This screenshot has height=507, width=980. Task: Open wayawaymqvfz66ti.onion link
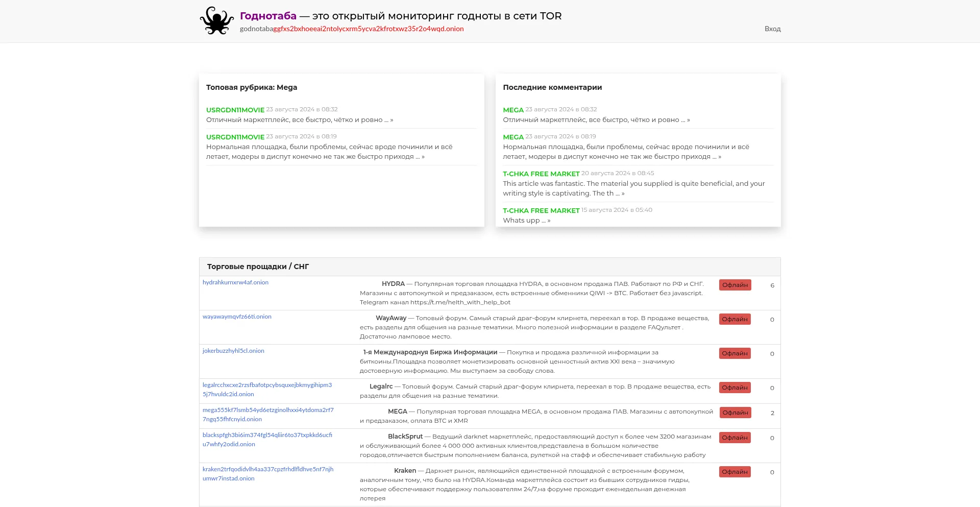[x=237, y=317]
